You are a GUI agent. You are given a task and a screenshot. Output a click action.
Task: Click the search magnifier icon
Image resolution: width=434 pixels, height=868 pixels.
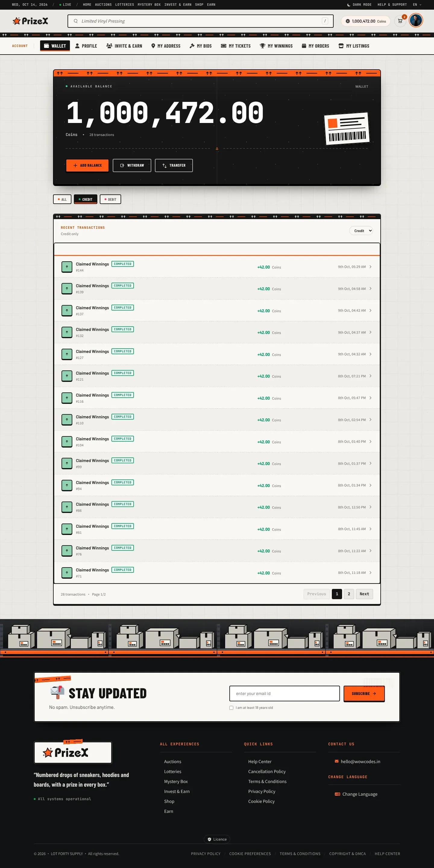click(75, 21)
